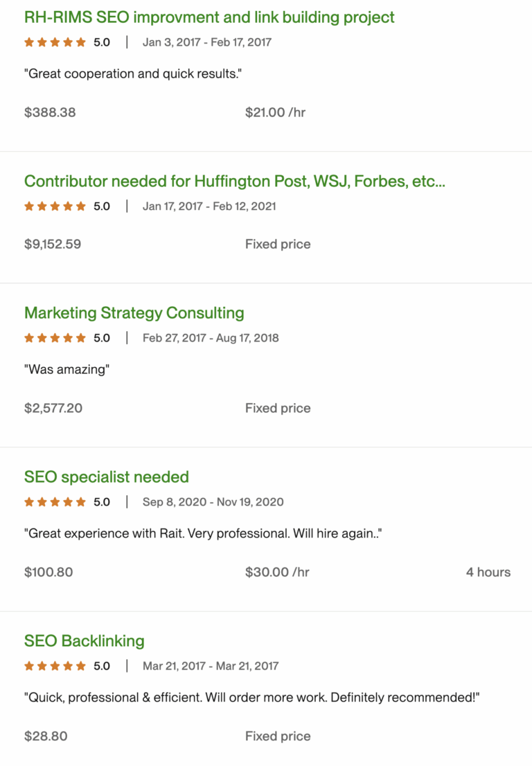Open SEO Backlinking job title
The image size is (532, 766).
point(84,641)
